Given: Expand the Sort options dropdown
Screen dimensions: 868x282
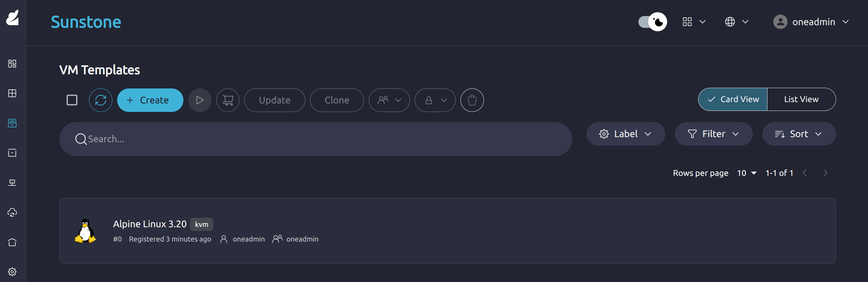Looking at the screenshot, I should (x=799, y=134).
